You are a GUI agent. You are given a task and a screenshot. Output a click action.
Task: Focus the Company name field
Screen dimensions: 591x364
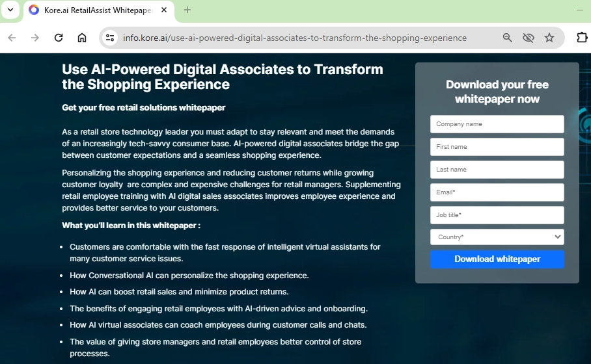coord(497,124)
